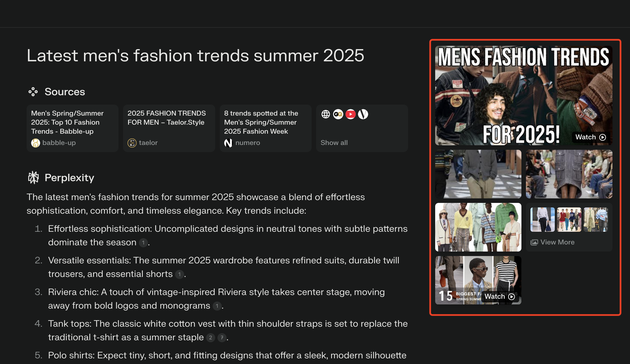
Task: Click the YouTube source icon
Action: pyautogui.click(x=351, y=114)
